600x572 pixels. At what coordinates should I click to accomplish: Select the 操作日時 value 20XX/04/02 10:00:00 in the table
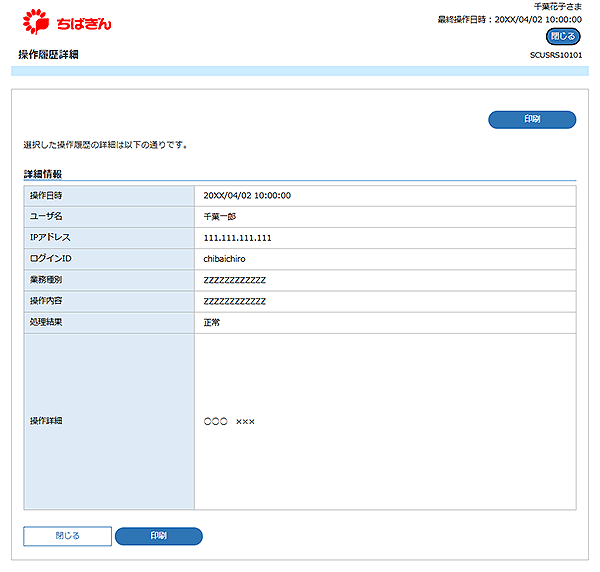(x=247, y=196)
